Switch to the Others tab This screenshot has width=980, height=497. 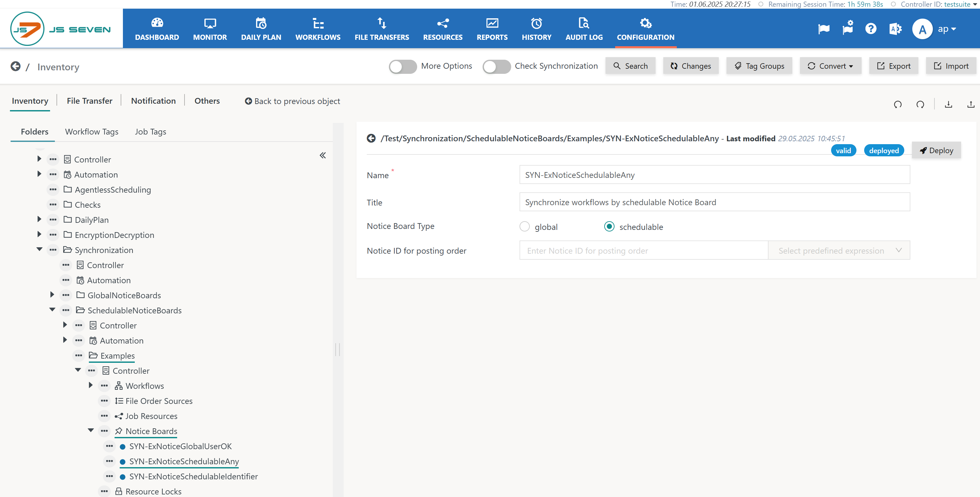(x=207, y=101)
